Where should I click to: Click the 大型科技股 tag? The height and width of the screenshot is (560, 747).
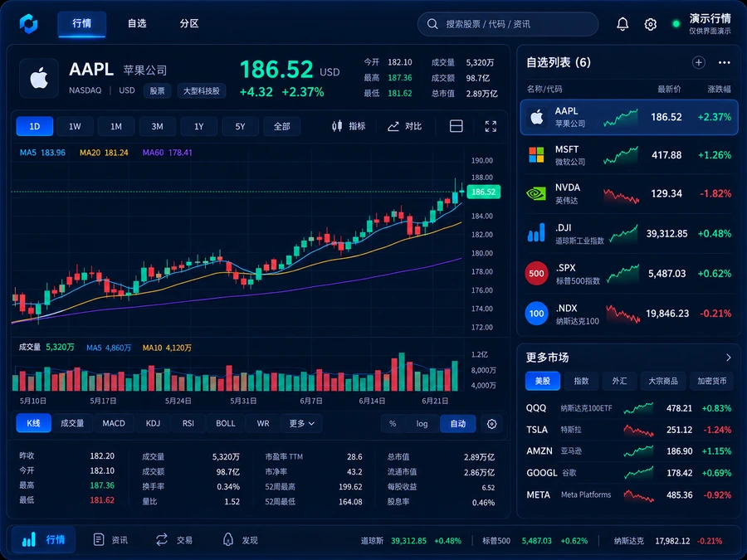click(202, 90)
